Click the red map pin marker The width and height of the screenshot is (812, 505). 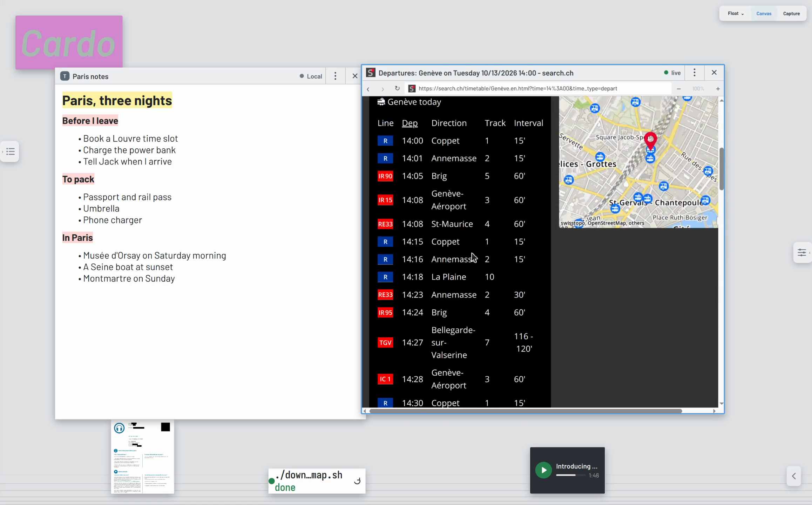pos(650,141)
